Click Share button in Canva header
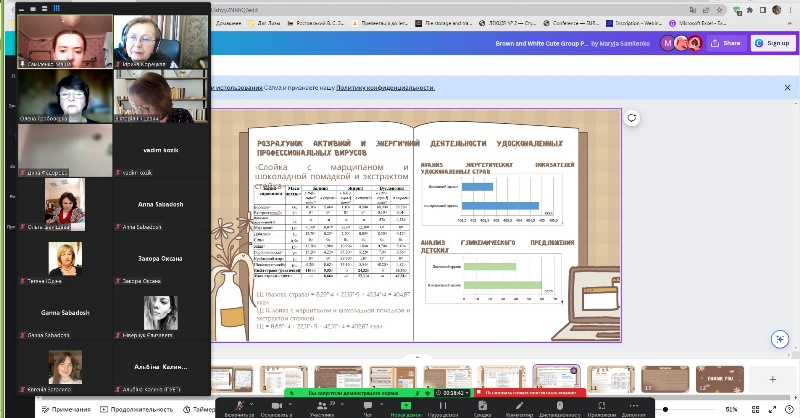 (x=726, y=43)
